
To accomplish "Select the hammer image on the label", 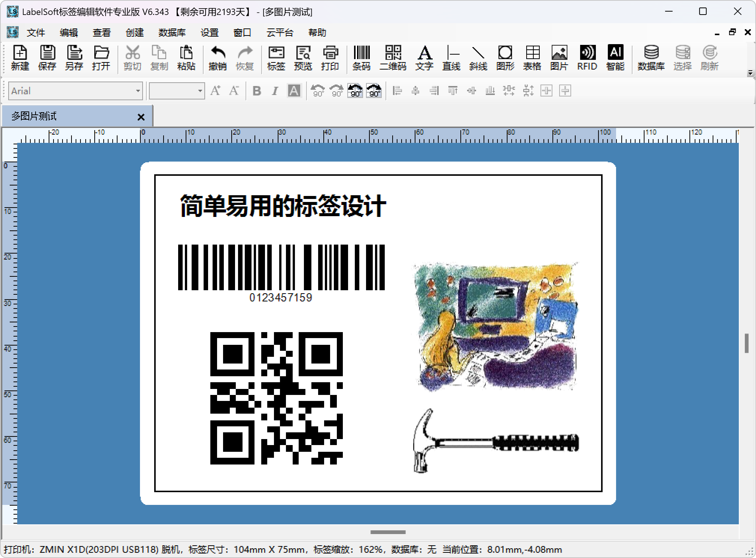I will pyautogui.click(x=496, y=441).
